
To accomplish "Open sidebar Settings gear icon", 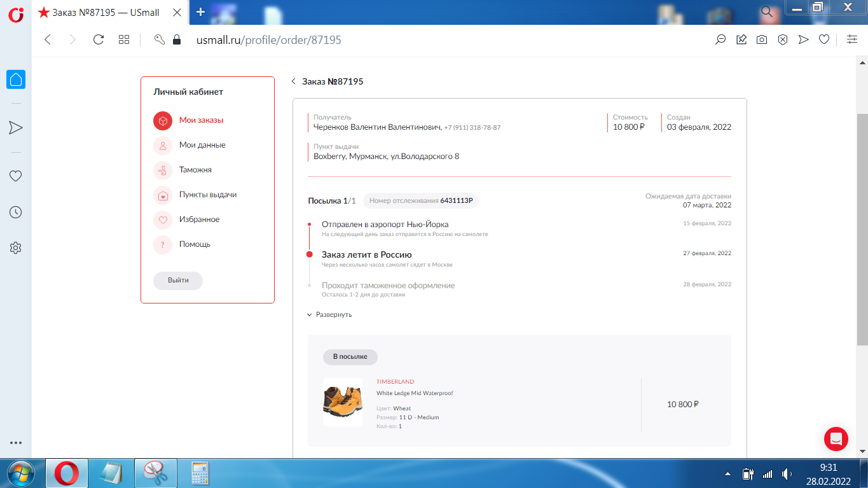I will point(16,248).
